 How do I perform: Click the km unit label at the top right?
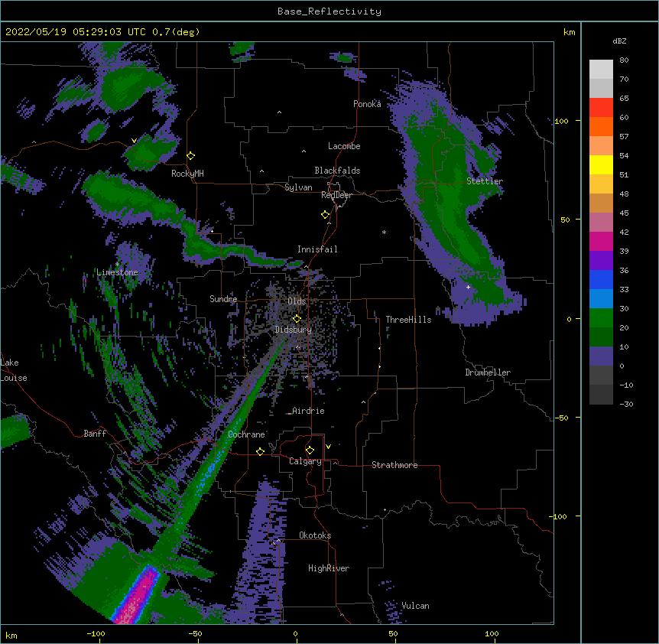[x=569, y=32]
